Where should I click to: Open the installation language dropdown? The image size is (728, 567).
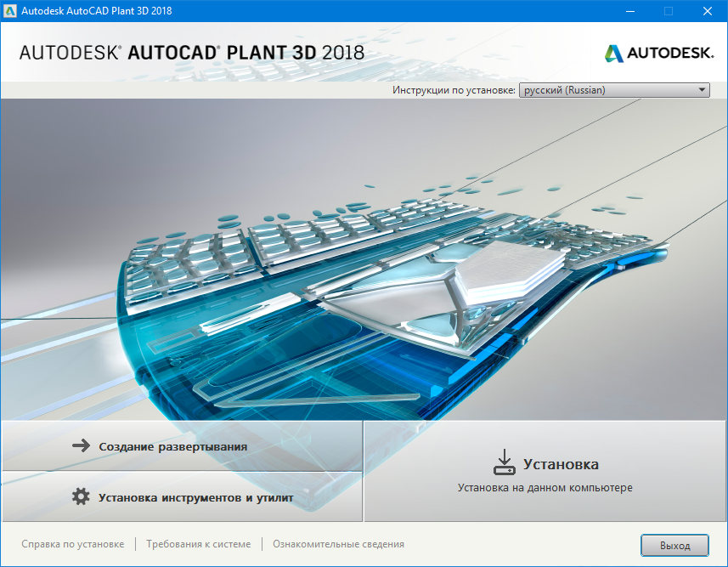[614, 90]
